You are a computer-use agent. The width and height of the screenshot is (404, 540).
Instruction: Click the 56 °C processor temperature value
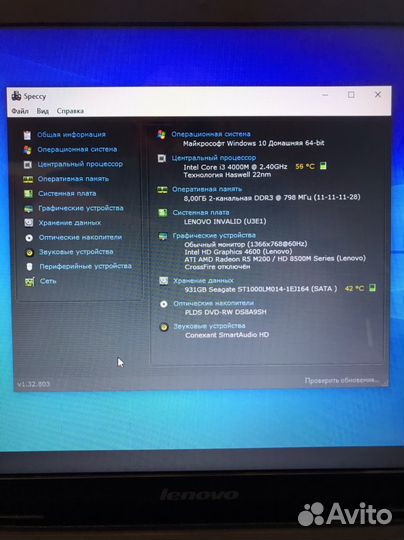[x=305, y=167]
